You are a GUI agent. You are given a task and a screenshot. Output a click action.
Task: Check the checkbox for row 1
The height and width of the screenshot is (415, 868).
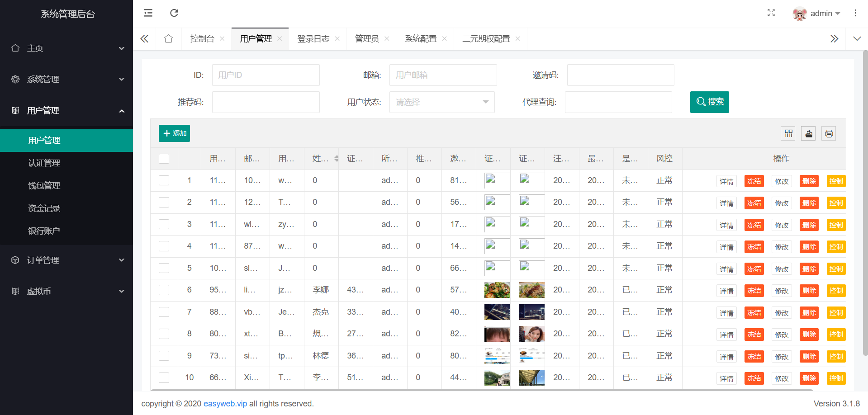click(164, 180)
